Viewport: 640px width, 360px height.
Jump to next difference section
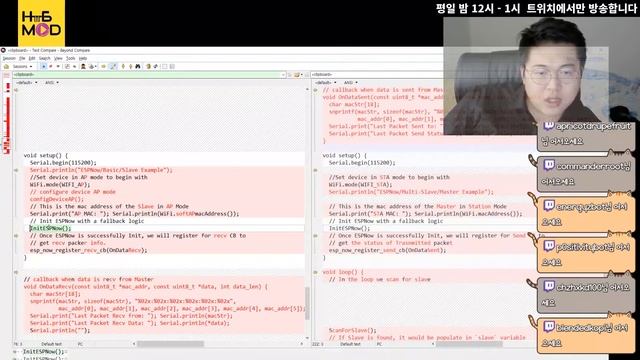coord(123,66)
